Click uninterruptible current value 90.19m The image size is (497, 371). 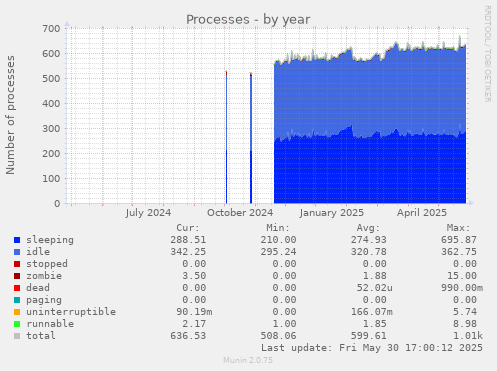pos(194,312)
